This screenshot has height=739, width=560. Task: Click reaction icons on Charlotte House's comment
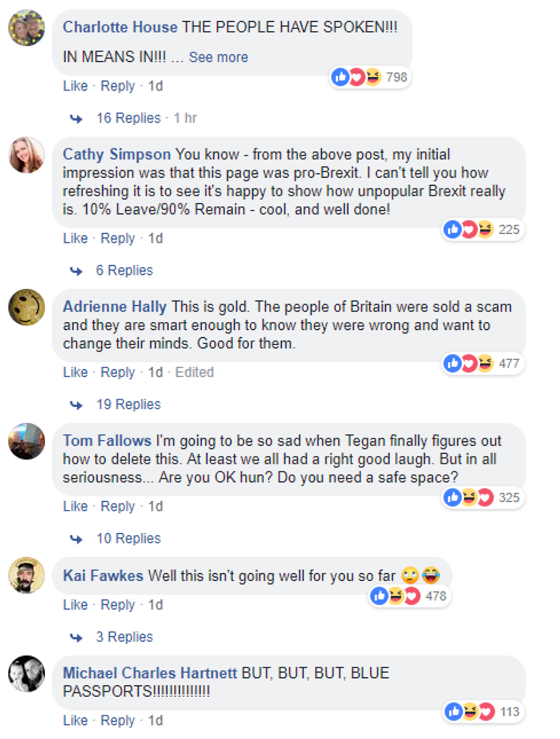370,77
